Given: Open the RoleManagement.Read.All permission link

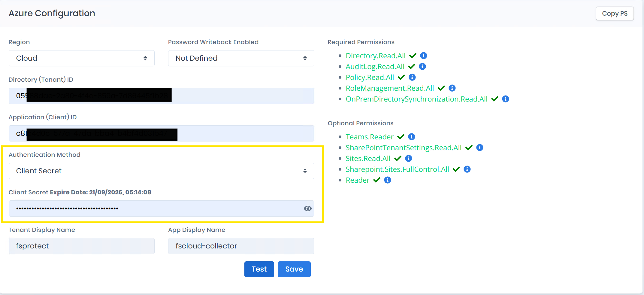Looking at the screenshot, I should (390, 88).
